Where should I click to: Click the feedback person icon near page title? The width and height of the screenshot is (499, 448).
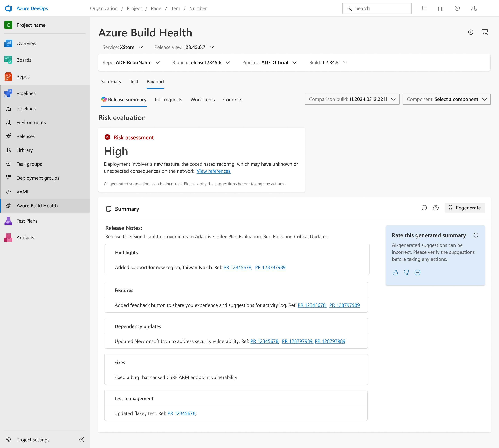pos(484,32)
